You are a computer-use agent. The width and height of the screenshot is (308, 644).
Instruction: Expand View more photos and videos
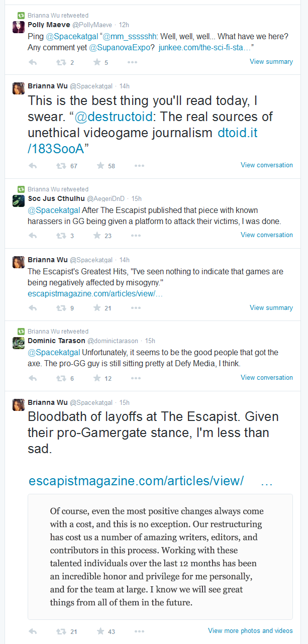pyautogui.click(x=250, y=630)
